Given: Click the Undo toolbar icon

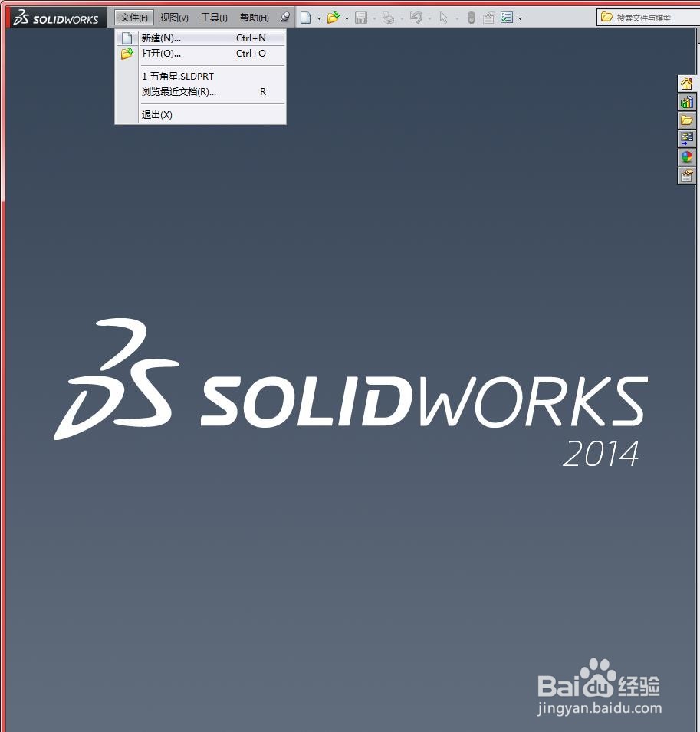Looking at the screenshot, I should [x=416, y=18].
